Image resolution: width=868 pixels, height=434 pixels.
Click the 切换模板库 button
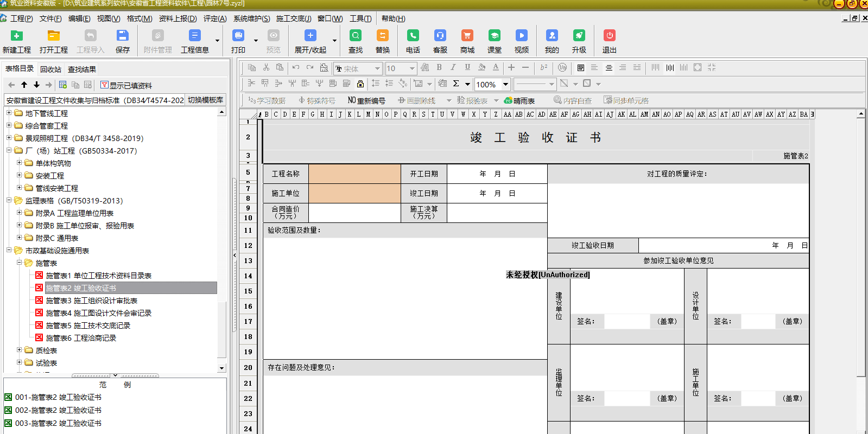point(206,100)
